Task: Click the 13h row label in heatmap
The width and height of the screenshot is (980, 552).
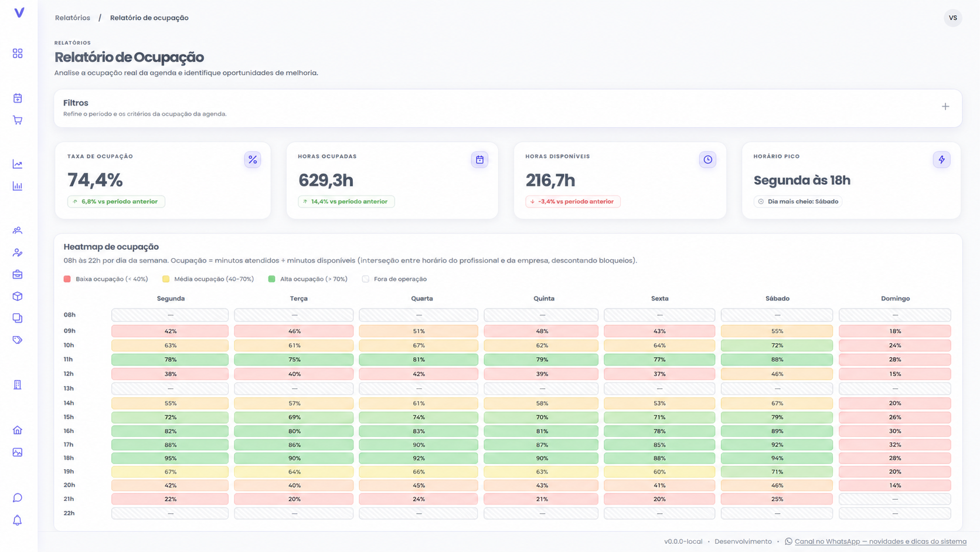Action: (x=69, y=388)
